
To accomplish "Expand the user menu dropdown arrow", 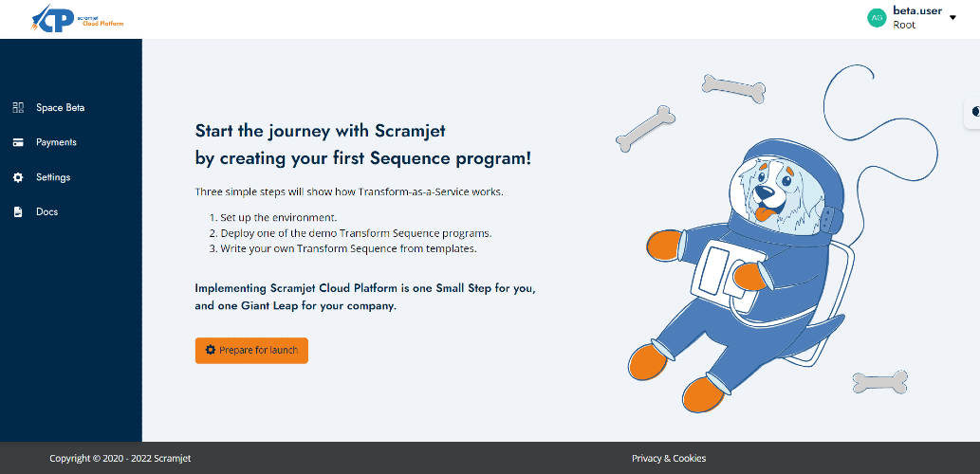I will 952,17.
